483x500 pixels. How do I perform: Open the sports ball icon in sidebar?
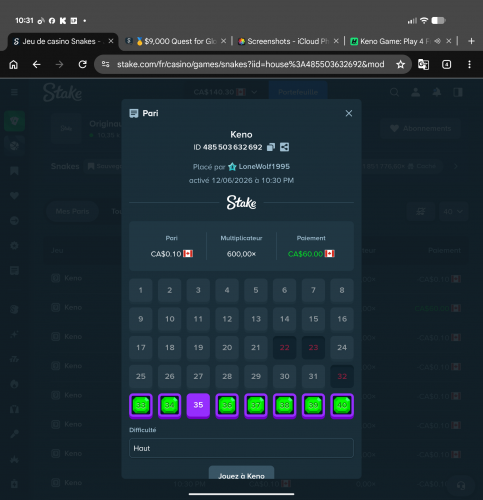[14, 146]
